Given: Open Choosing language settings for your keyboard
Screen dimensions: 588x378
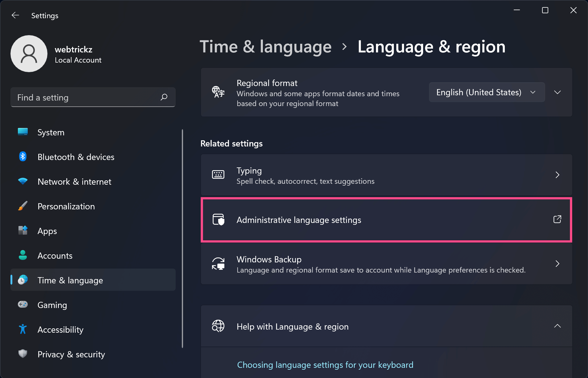Looking at the screenshot, I should coord(325,365).
